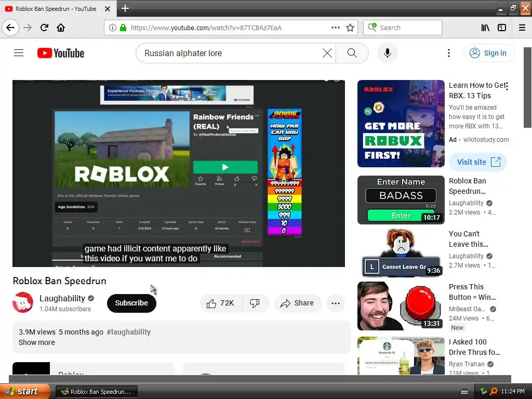Image resolution: width=532 pixels, height=399 pixels.
Task: Open the browser home page icon
Action: (61, 28)
